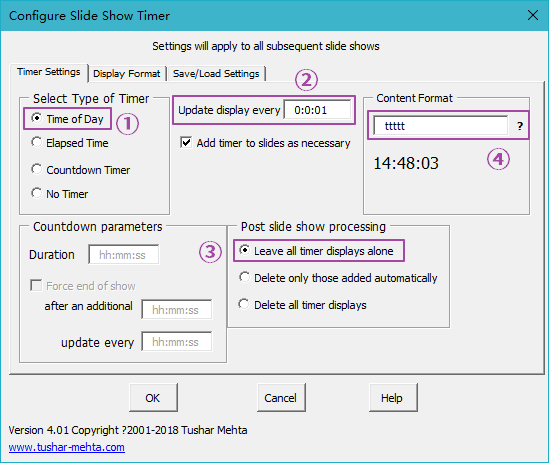Click the Cancel button
Screen dimensions: 549x463
[x=281, y=398]
